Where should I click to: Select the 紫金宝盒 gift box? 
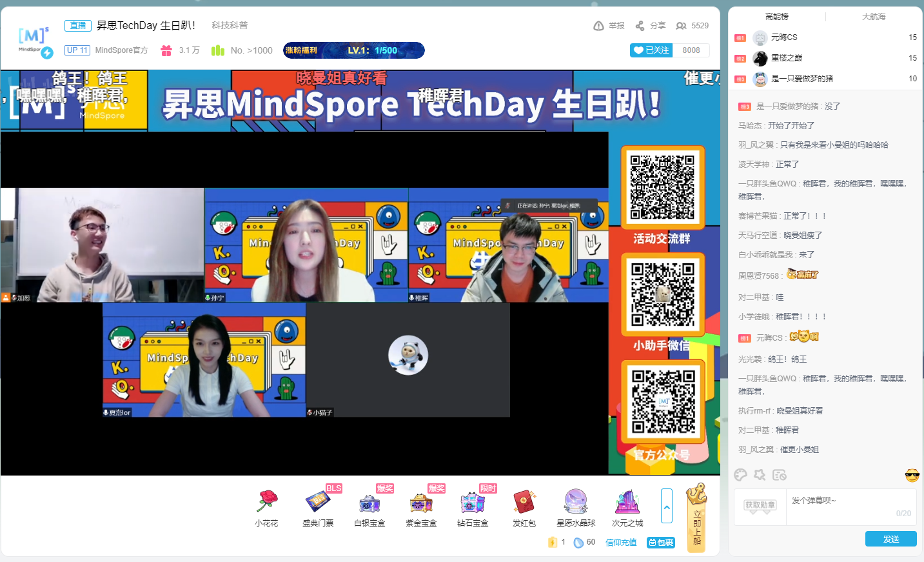click(421, 508)
